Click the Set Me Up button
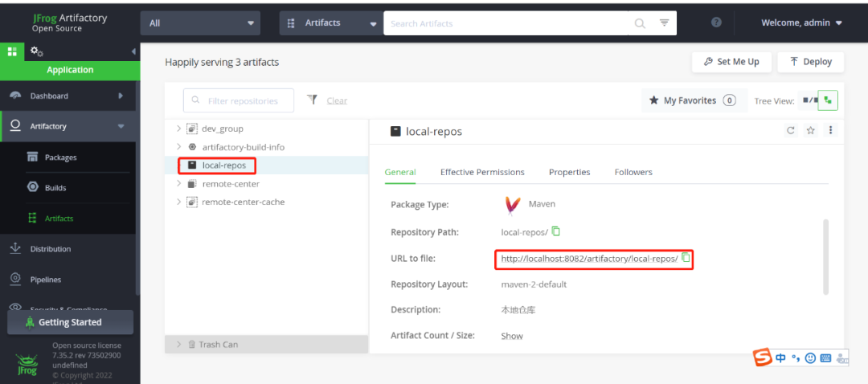The width and height of the screenshot is (868, 384). [732, 62]
